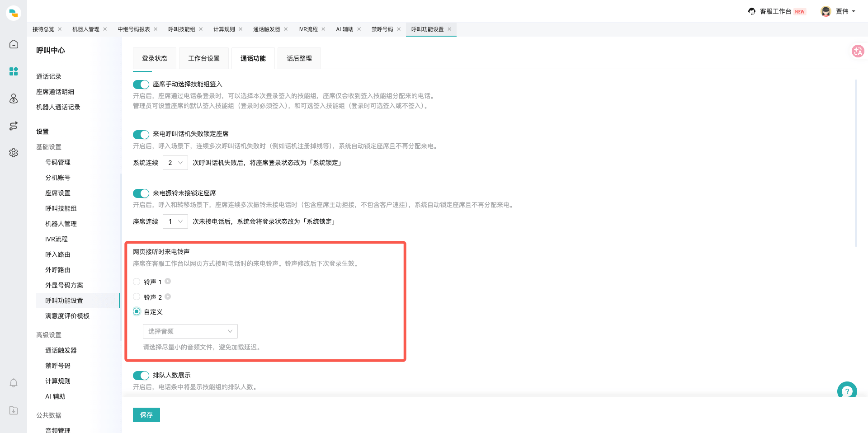868x433 pixels.
Task: Switch to 通话功能 tab
Action: tap(253, 58)
